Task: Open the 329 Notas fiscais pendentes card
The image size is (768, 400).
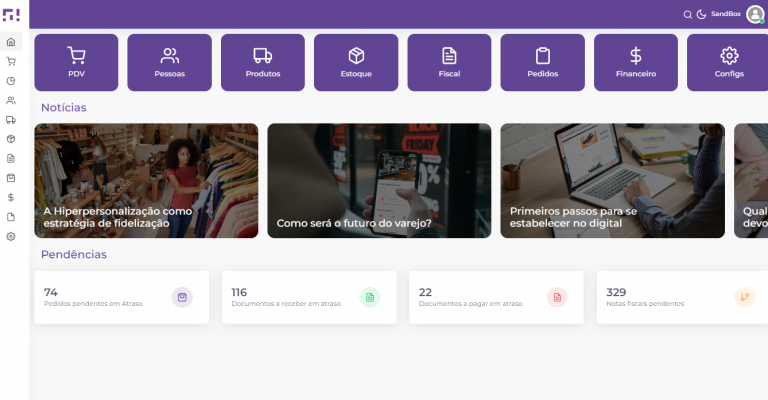Action: 682,297
